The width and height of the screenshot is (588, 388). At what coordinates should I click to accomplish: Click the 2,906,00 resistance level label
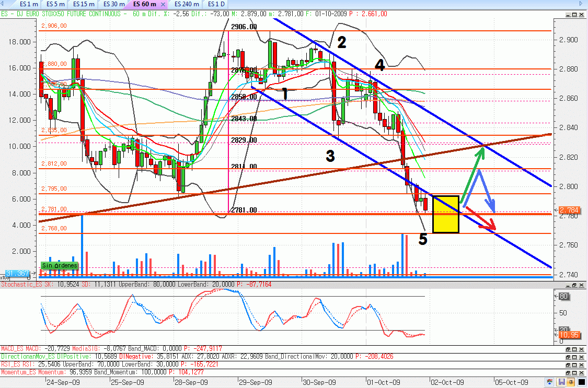click(54, 26)
